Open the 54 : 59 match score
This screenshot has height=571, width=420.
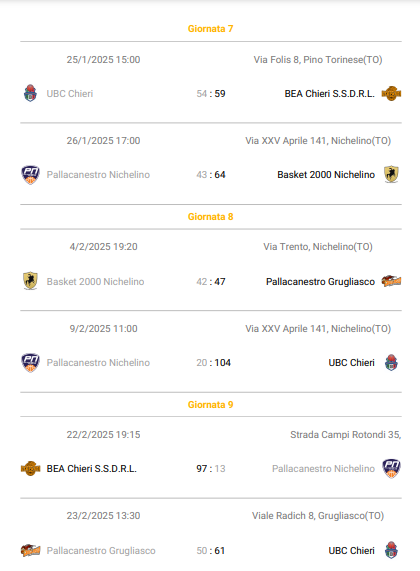tap(211, 94)
